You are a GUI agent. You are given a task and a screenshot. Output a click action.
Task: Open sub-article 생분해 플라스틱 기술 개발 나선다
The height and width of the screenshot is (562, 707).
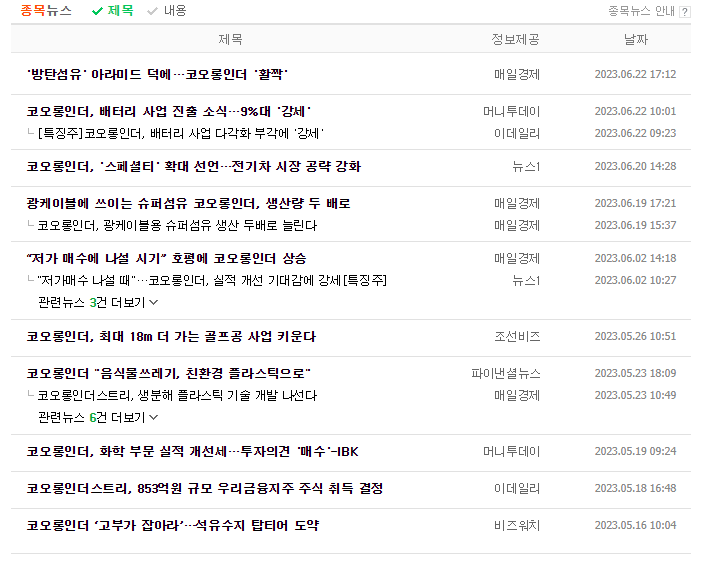point(177,396)
